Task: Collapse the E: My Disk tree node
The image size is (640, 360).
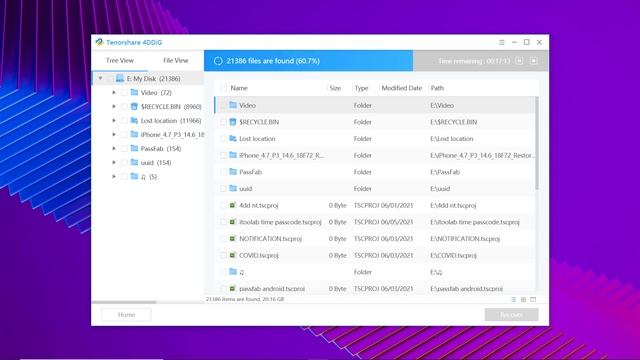Action: 100,78
